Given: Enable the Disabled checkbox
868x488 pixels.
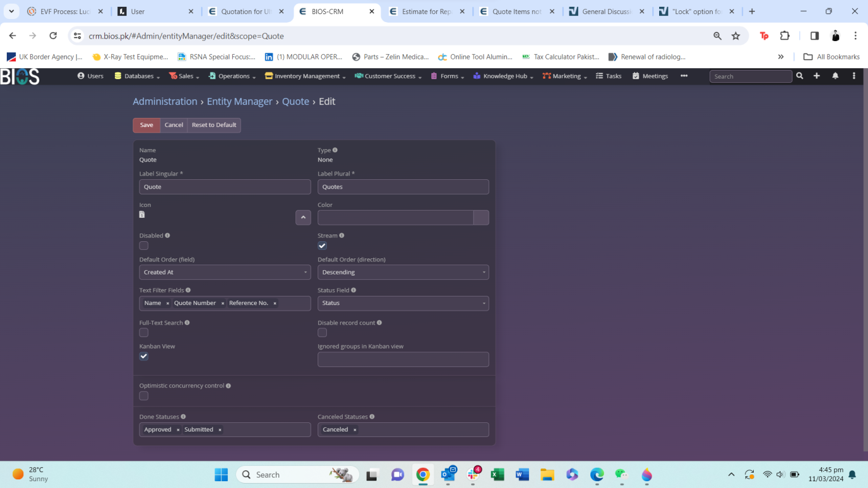Looking at the screenshot, I should [144, 246].
